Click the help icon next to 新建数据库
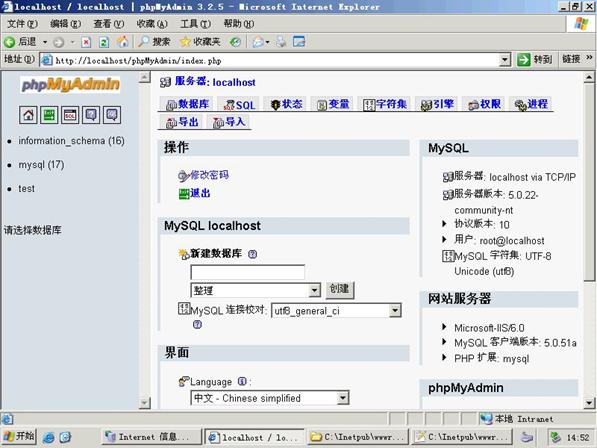 click(252, 254)
